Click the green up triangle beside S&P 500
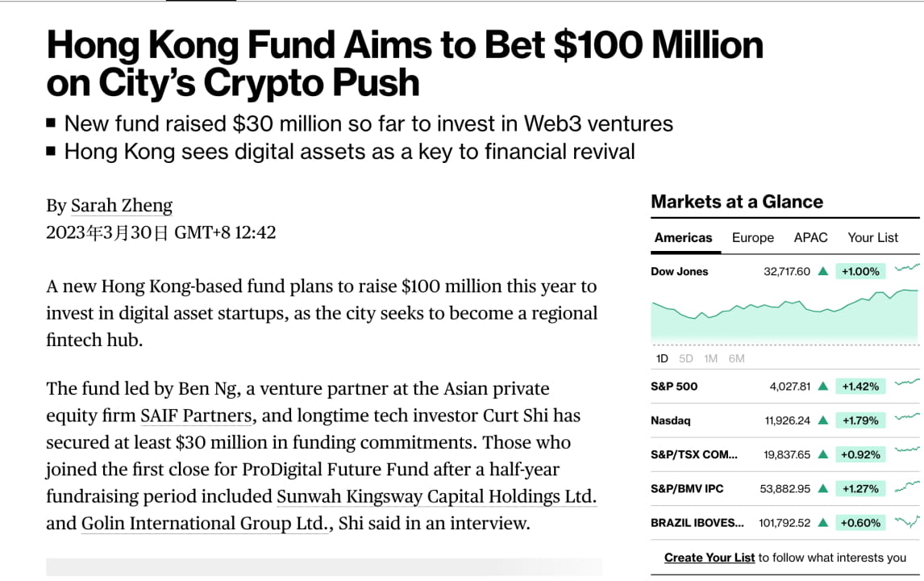 (822, 386)
